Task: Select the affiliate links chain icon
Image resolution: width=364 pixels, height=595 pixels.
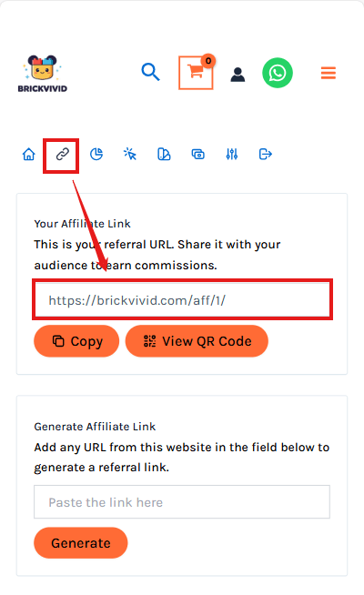Action: pyautogui.click(x=62, y=155)
